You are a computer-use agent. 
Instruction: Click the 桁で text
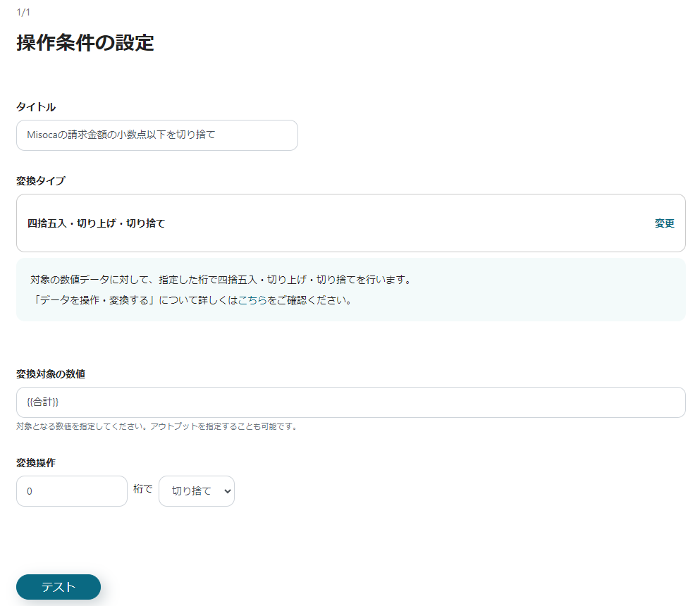tap(143, 489)
